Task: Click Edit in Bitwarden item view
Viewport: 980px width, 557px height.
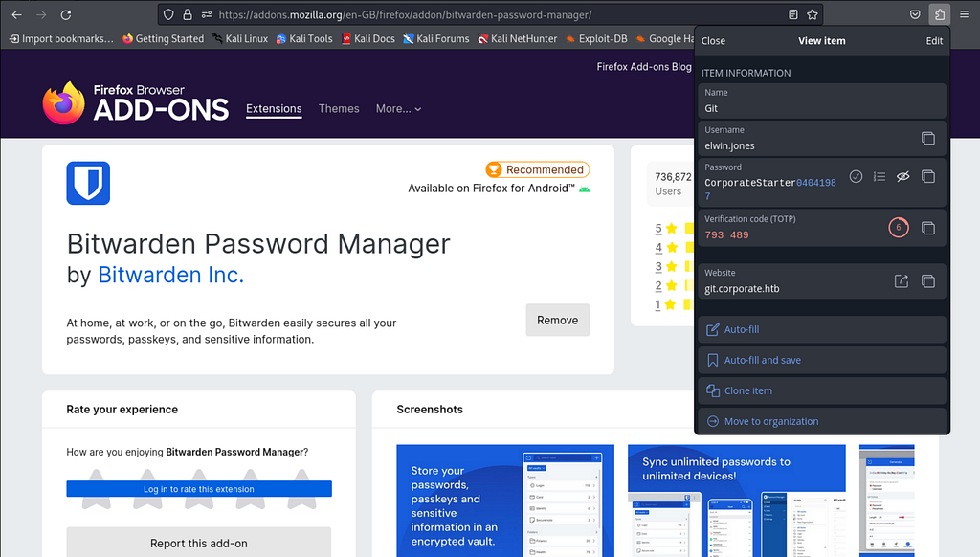Action: tap(934, 40)
